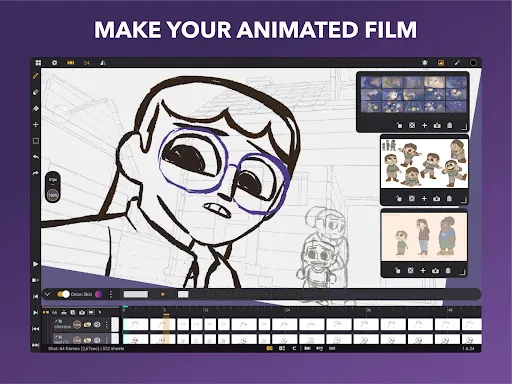
Task: Select the rectangle selection tool
Action: (x=36, y=141)
